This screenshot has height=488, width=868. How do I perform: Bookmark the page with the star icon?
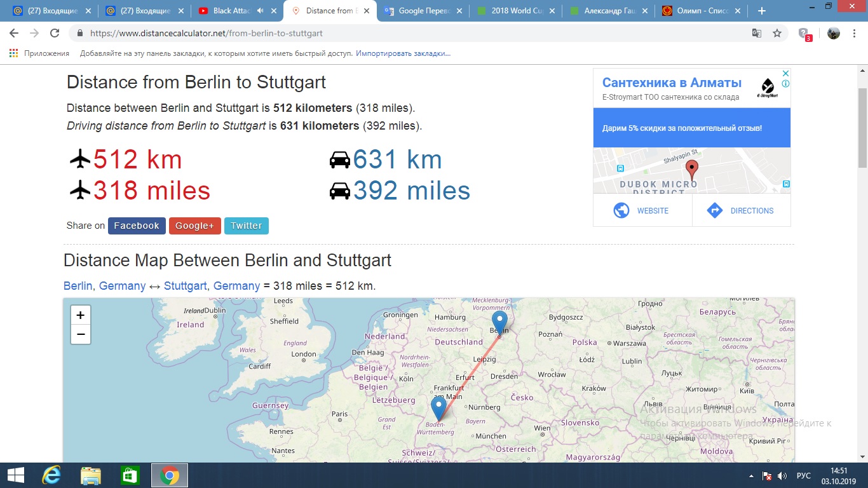(x=777, y=34)
